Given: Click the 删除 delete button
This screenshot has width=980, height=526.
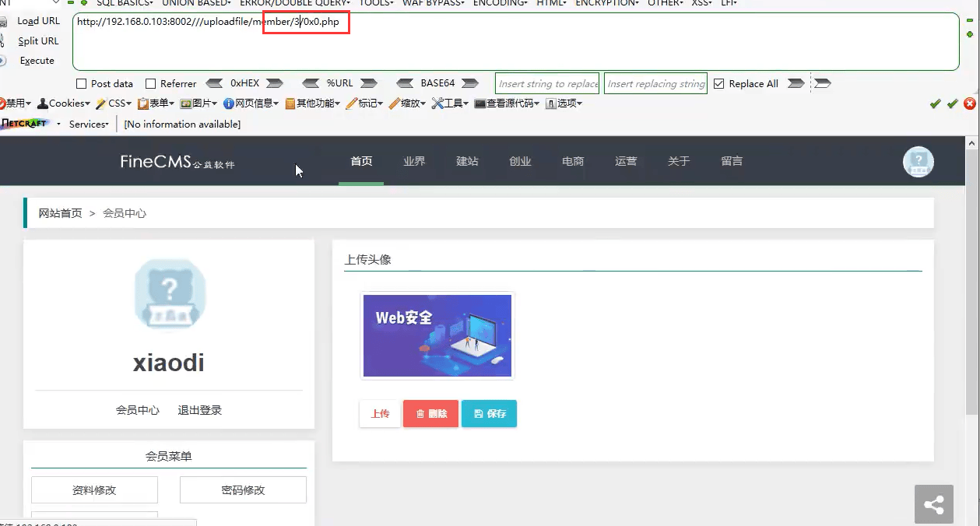Looking at the screenshot, I should tap(430, 414).
